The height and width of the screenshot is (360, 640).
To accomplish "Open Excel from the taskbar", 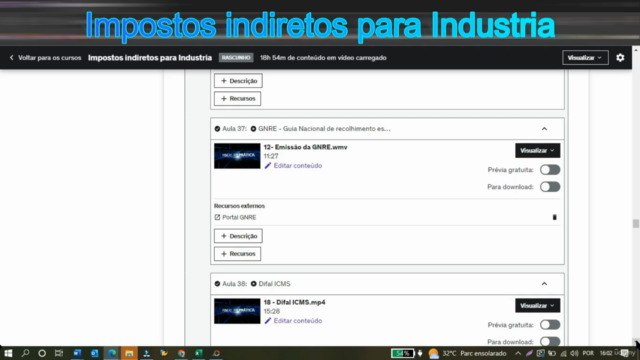I will coord(199,353).
